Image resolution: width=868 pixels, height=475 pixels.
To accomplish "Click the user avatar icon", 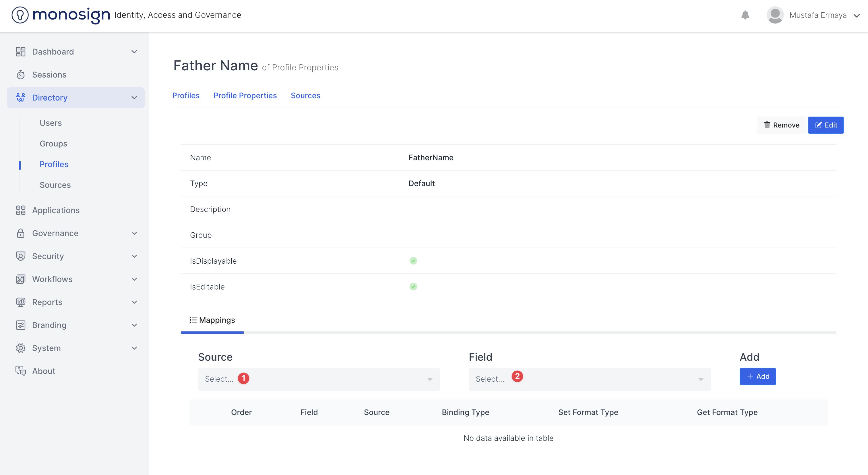I will point(775,15).
